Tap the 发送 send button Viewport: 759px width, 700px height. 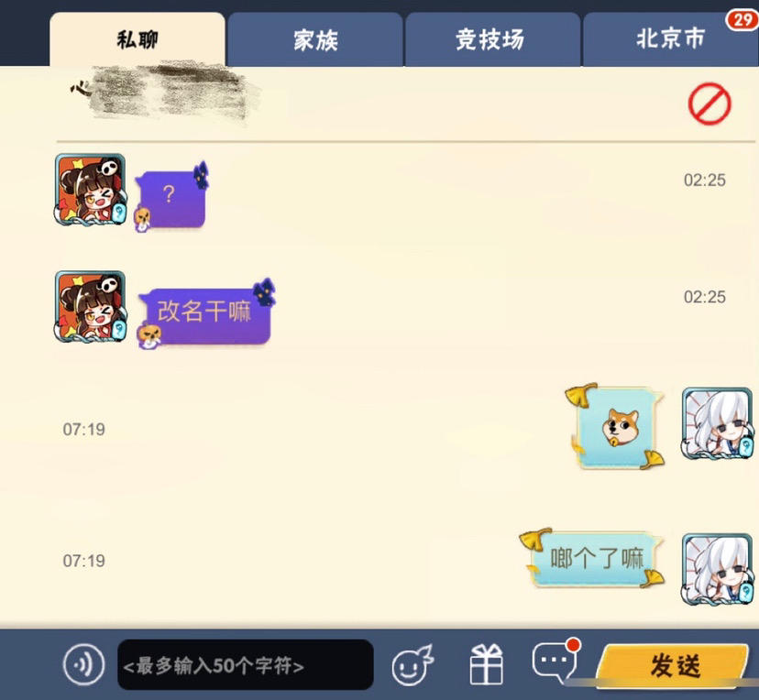pyautogui.click(x=675, y=665)
